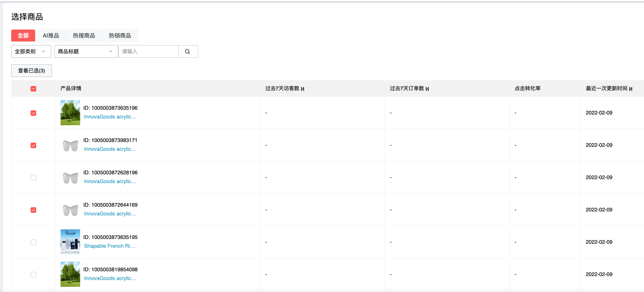
Task: Click glasses thumbnail for product 1005003873983171
Action: [70, 145]
